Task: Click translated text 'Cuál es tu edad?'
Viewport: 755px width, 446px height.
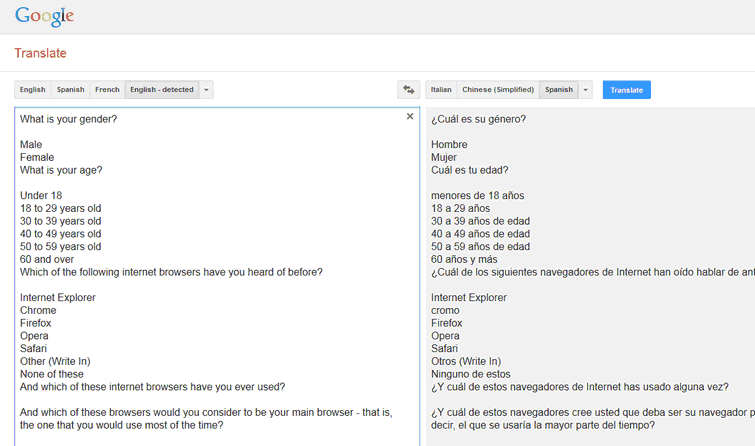Action: tap(469, 170)
